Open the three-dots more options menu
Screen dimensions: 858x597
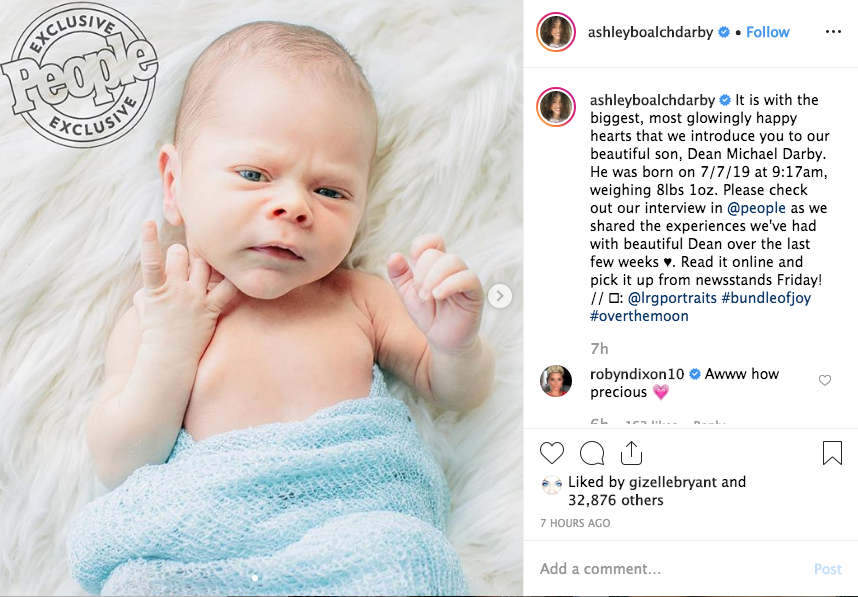(x=833, y=32)
